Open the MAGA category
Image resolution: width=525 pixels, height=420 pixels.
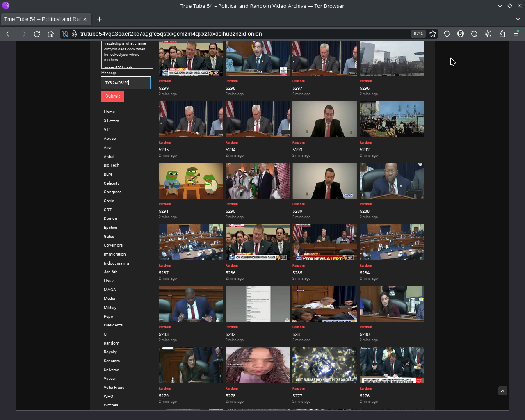pos(110,290)
